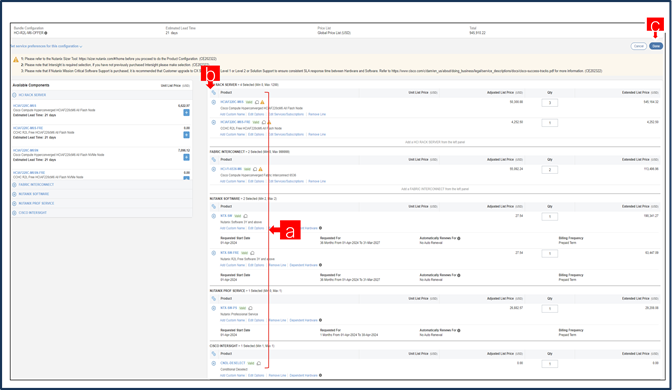Expand CISCO INTERSIGHT in Available Components
This screenshot has height=390, width=672.
(15, 213)
